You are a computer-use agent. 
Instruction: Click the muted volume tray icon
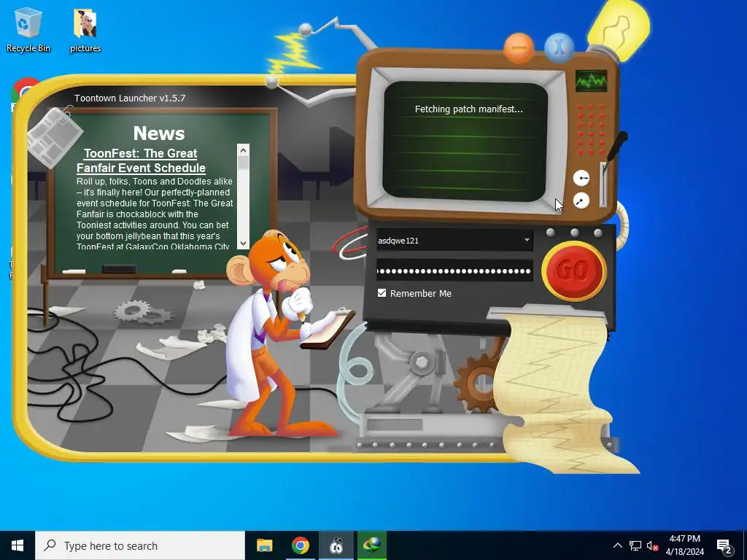652,545
